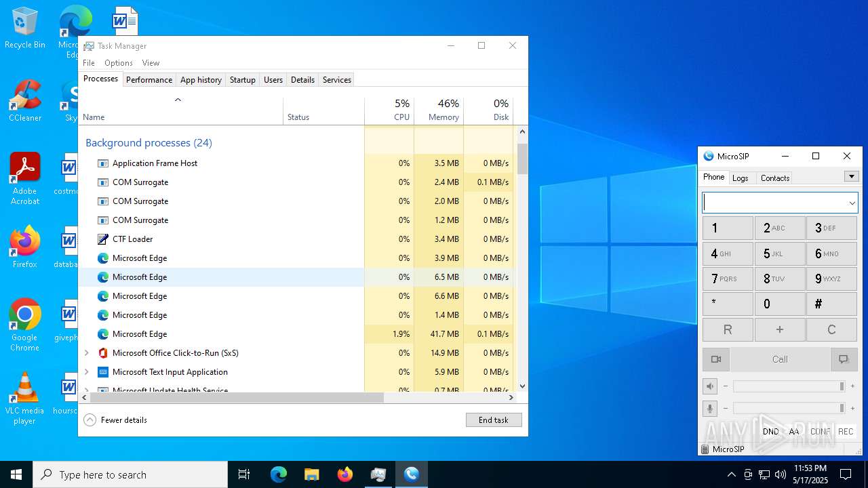The width and height of the screenshot is (868, 488).
Task: Open the Windows Start menu
Action: (16, 474)
